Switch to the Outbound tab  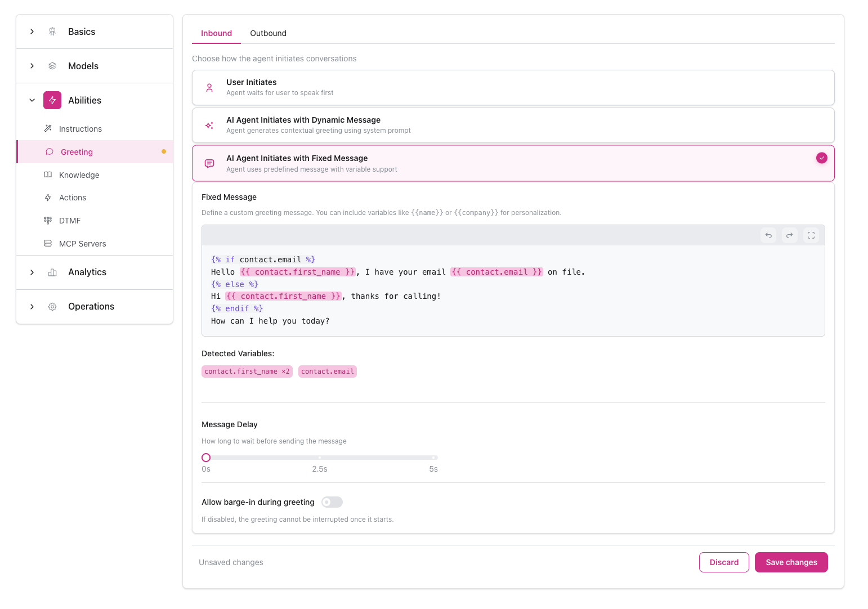pyautogui.click(x=268, y=33)
